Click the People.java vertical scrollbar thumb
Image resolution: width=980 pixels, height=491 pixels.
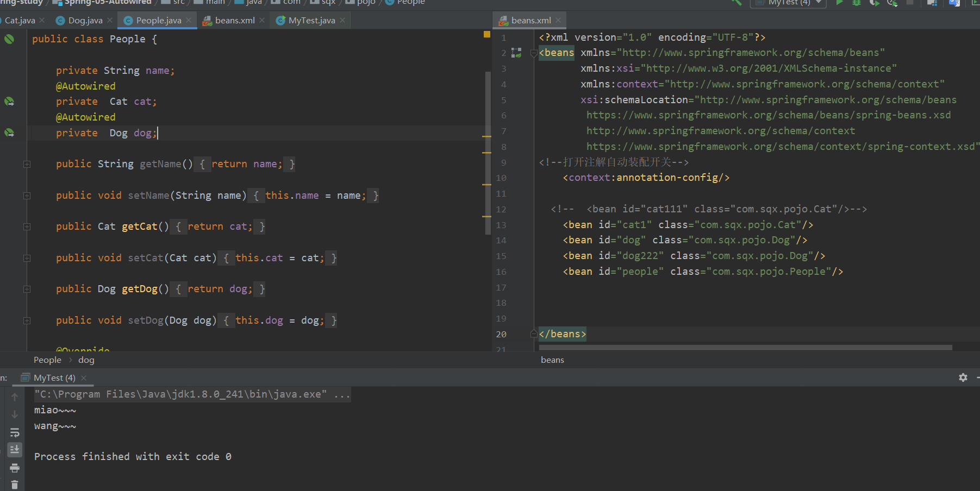tap(488, 153)
